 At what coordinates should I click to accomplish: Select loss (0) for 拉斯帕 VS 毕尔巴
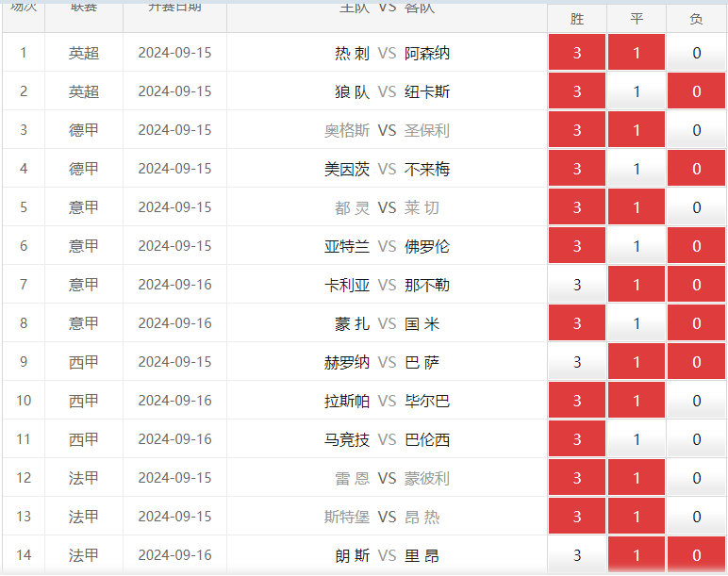click(x=696, y=400)
